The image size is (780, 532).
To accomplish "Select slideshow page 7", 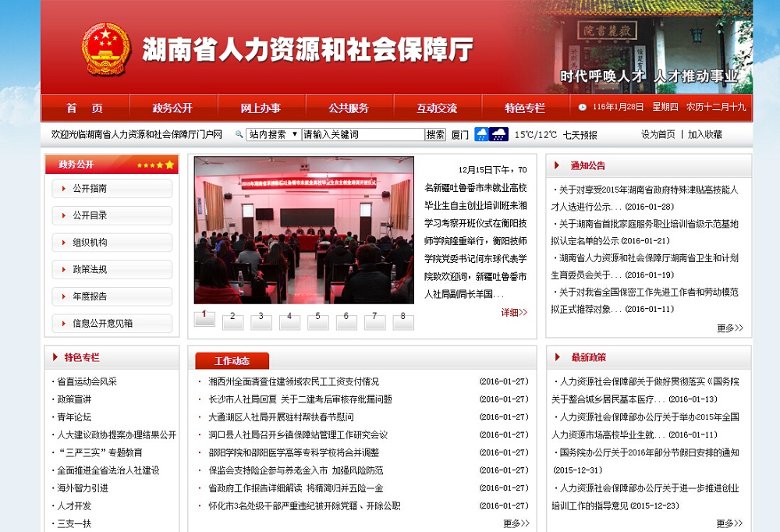I will 374,321.
